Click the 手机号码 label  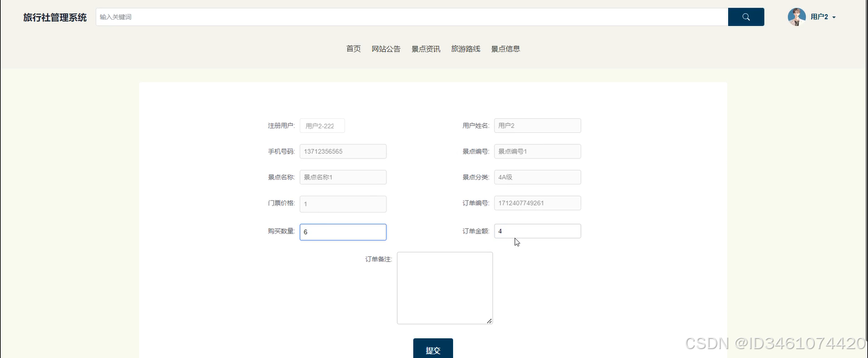coord(281,151)
